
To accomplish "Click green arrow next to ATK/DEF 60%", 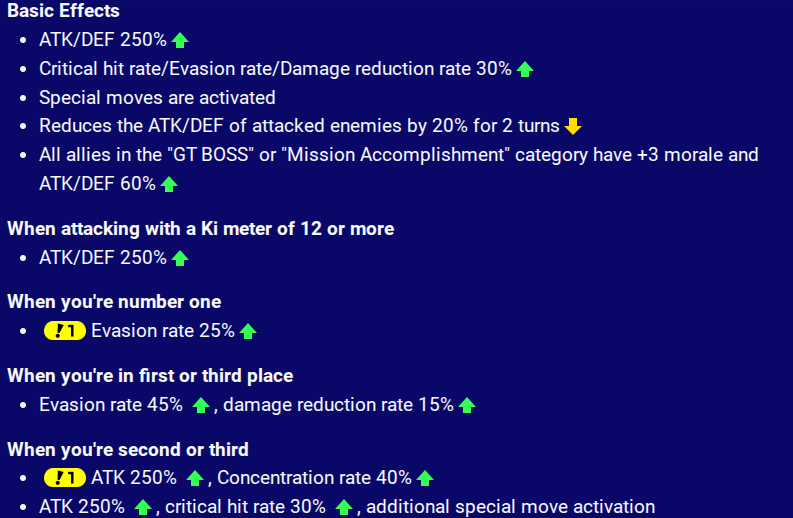I will [x=169, y=184].
